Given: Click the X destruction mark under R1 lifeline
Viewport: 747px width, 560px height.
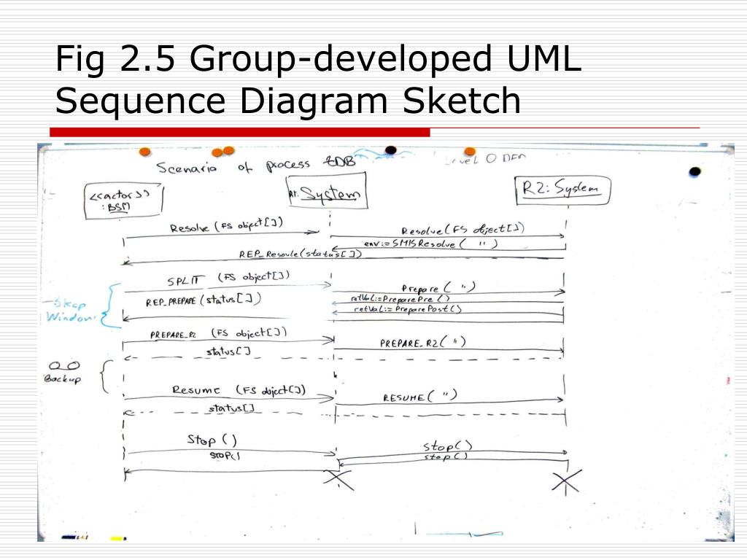Looking at the screenshot, I should pyautogui.click(x=338, y=480).
